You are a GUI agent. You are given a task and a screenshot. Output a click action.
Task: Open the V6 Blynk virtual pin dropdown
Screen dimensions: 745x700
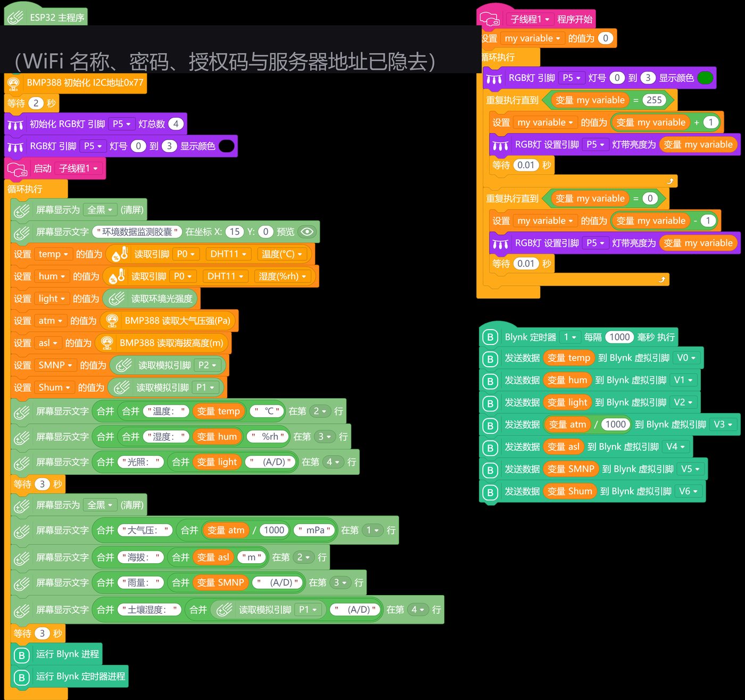coord(689,491)
